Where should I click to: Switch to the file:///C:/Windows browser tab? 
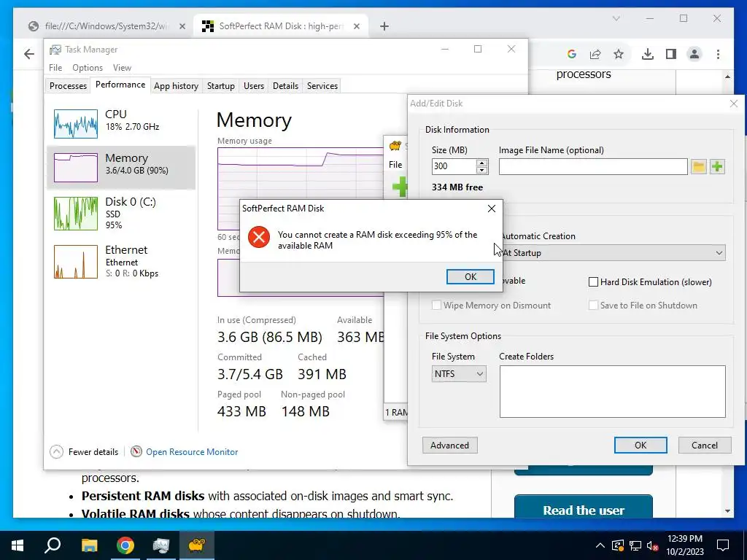(x=106, y=26)
